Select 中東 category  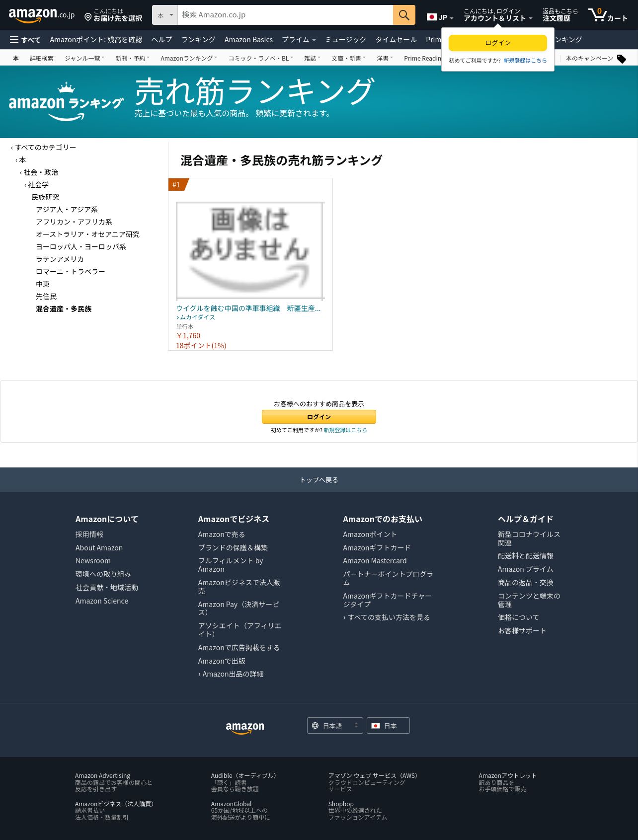pos(43,284)
